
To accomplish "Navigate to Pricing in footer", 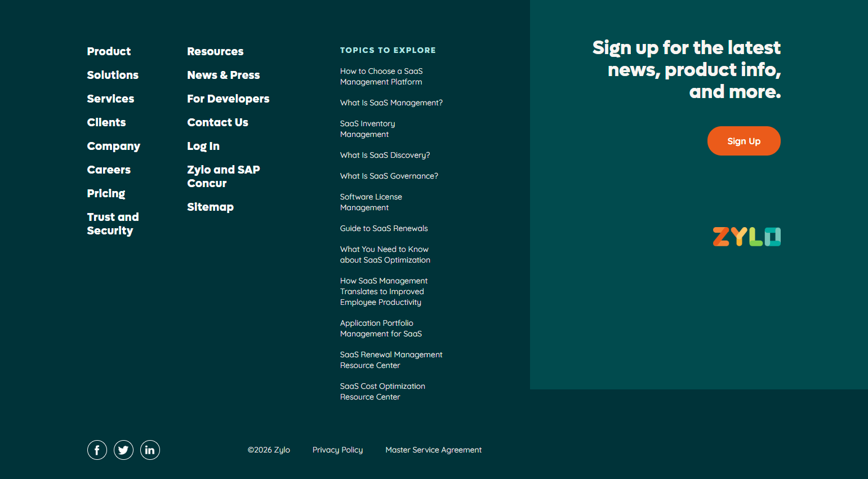I will click(x=106, y=193).
